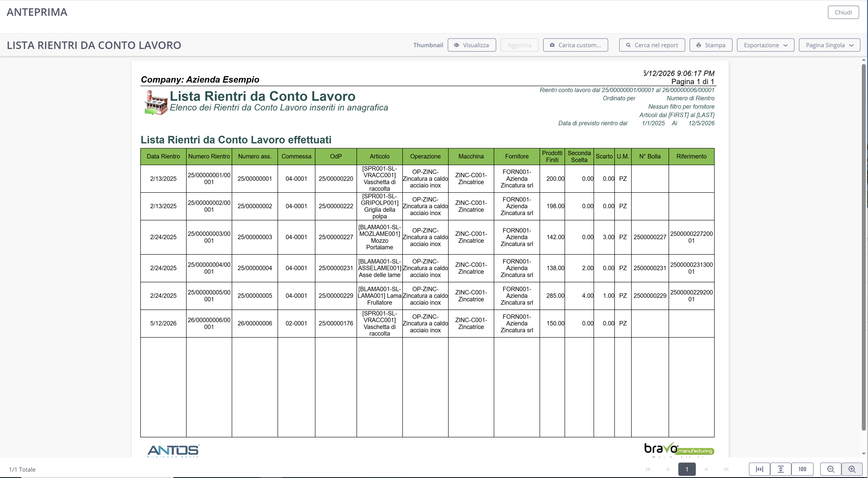Image resolution: width=868 pixels, height=478 pixels.
Task: Select page 1 in the pager
Action: pos(687,469)
